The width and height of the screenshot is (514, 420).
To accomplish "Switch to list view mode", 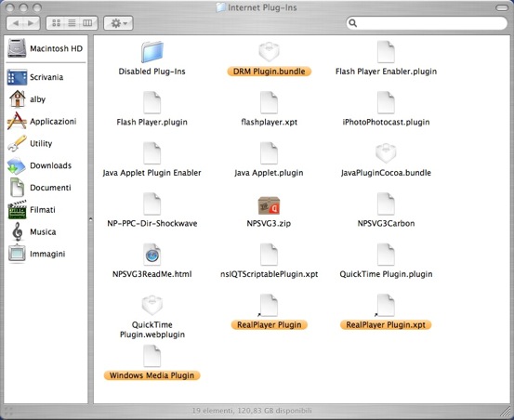I will pyautogui.click(x=72, y=23).
